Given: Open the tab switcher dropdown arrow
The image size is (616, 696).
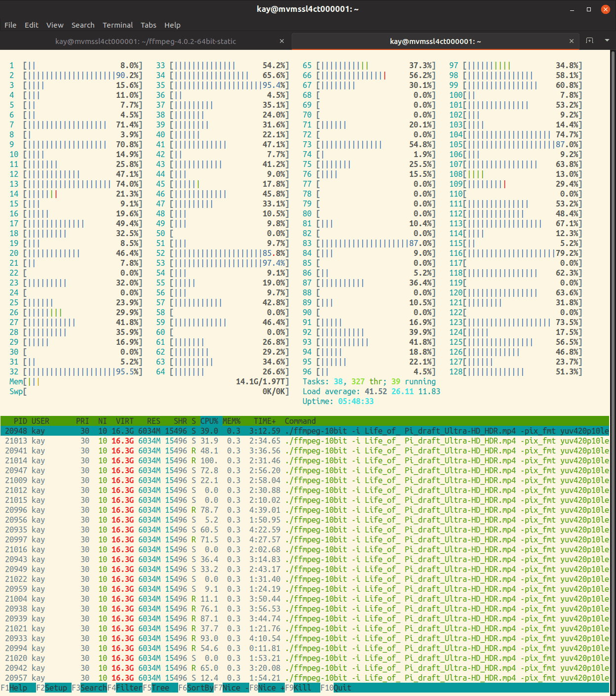Looking at the screenshot, I should (x=607, y=41).
